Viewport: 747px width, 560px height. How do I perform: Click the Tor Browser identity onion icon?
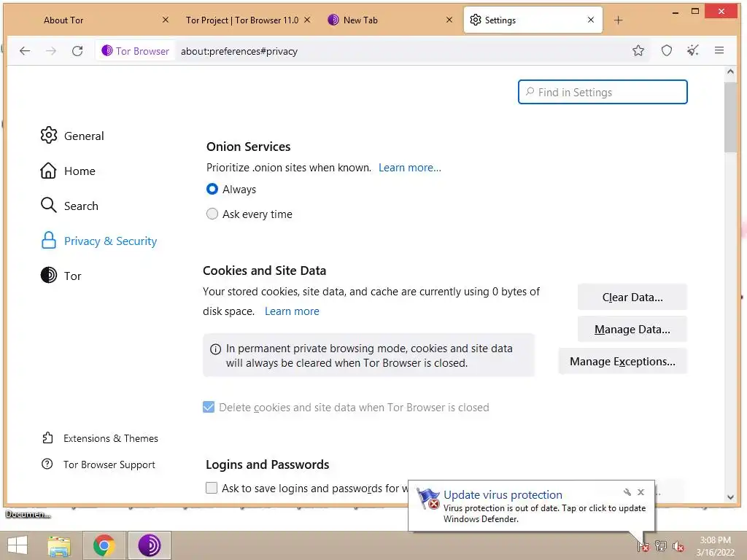pos(107,50)
